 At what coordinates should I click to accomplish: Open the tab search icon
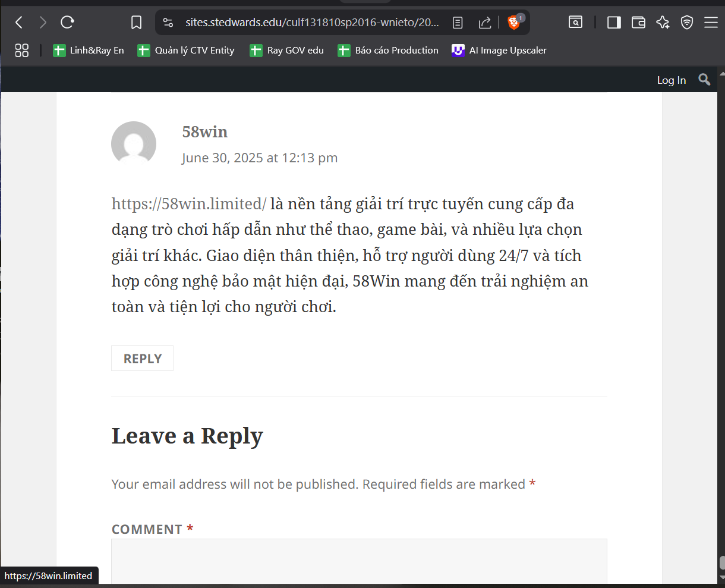coord(575,23)
